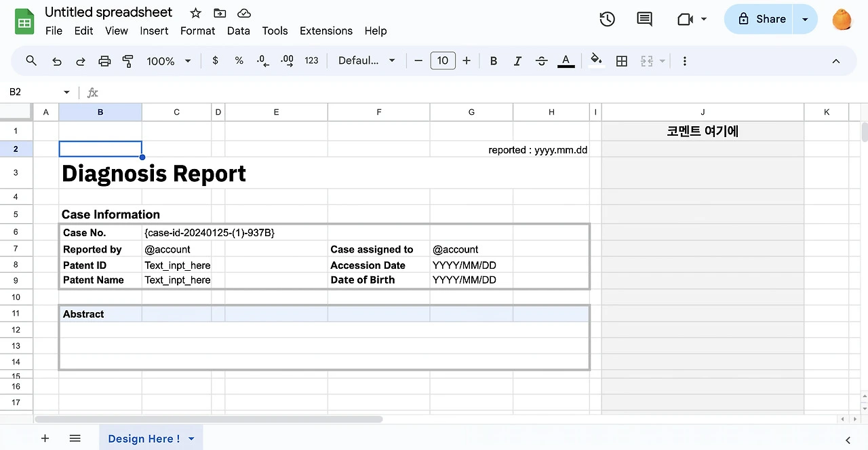Select the Diagnosis Report title cell
This screenshot has height=450, width=868.
pyautogui.click(x=154, y=174)
